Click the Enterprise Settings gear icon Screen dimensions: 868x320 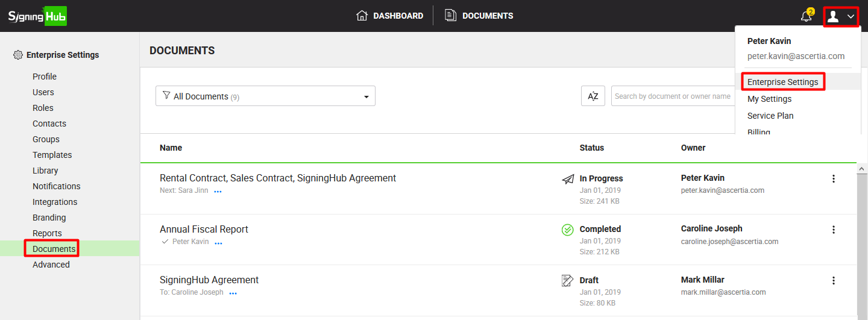click(x=18, y=55)
